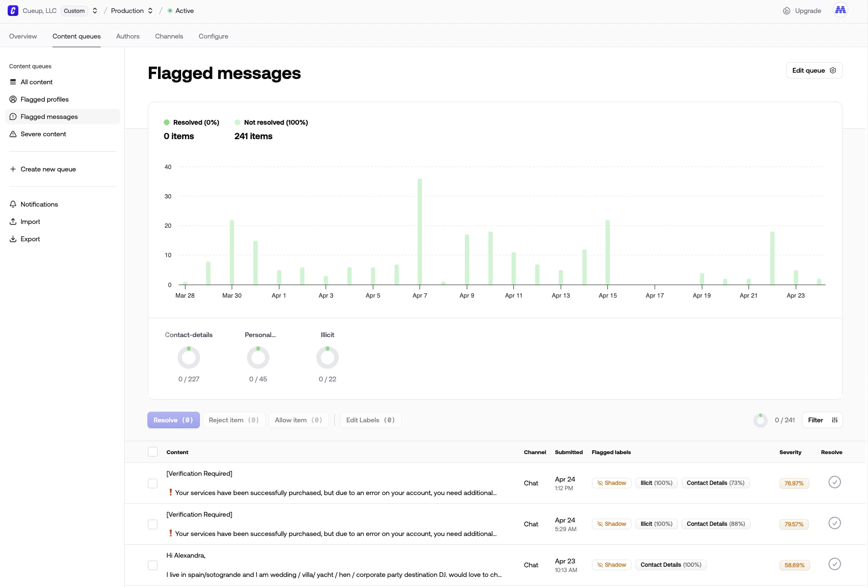Switch to the Overview tab
Image resolution: width=868 pixels, height=588 pixels.
coord(23,36)
